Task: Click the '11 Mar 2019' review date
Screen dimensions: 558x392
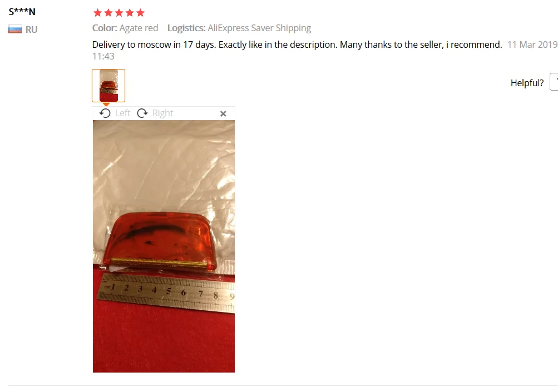Action: coord(532,45)
